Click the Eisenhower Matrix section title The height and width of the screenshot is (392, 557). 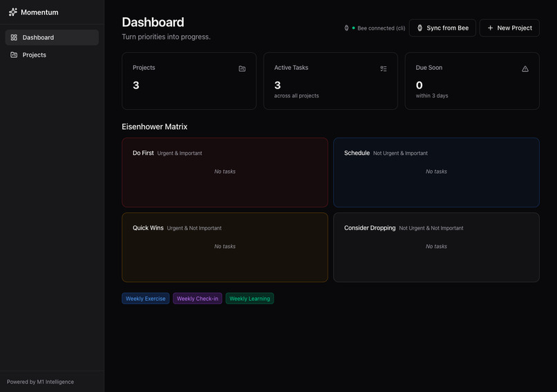(x=155, y=127)
